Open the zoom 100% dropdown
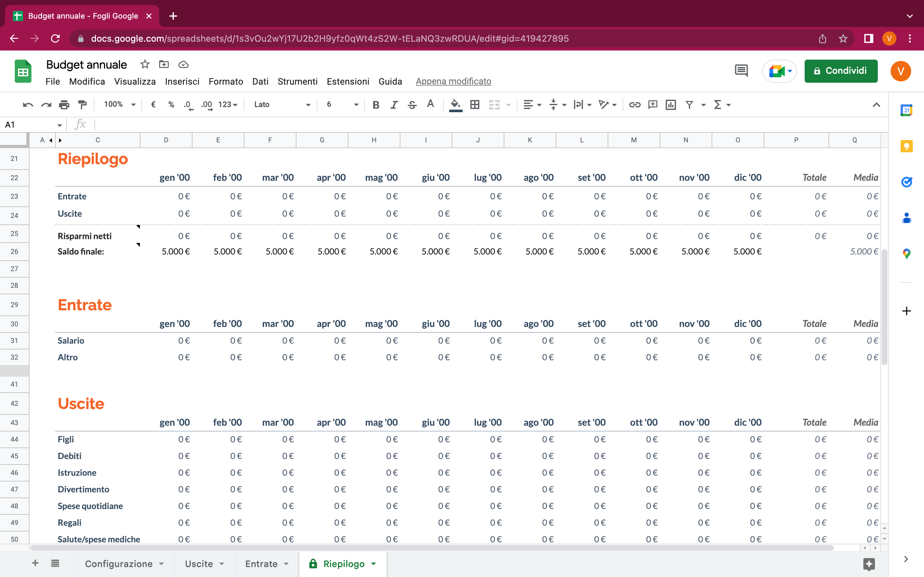The width and height of the screenshot is (924, 577). pos(119,105)
